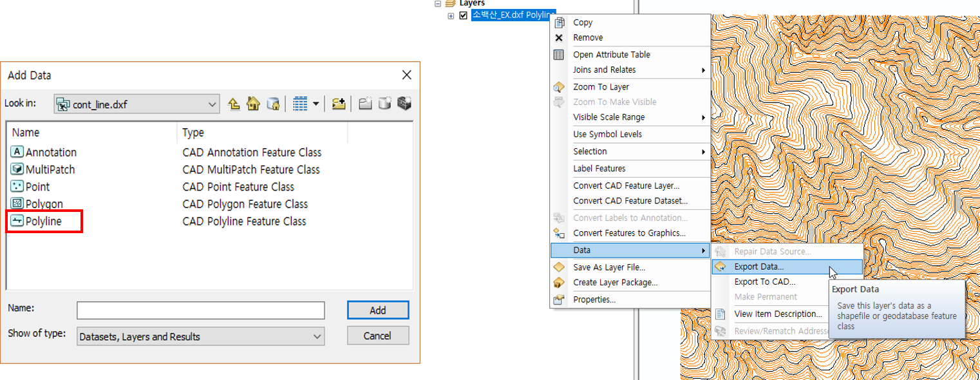Choose Export Data in submenu
This screenshot has width=980, height=380.
point(787,267)
